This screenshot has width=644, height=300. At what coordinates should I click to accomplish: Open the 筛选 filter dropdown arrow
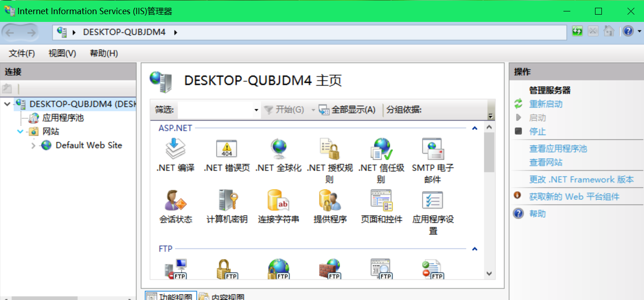[x=256, y=110]
